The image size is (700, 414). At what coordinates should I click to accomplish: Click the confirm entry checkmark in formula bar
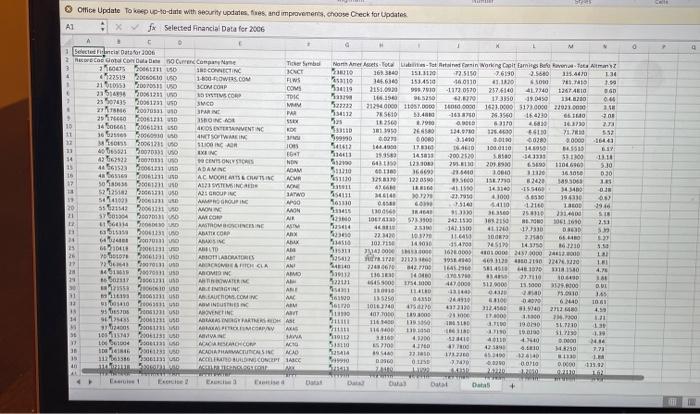(x=134, y=28)
